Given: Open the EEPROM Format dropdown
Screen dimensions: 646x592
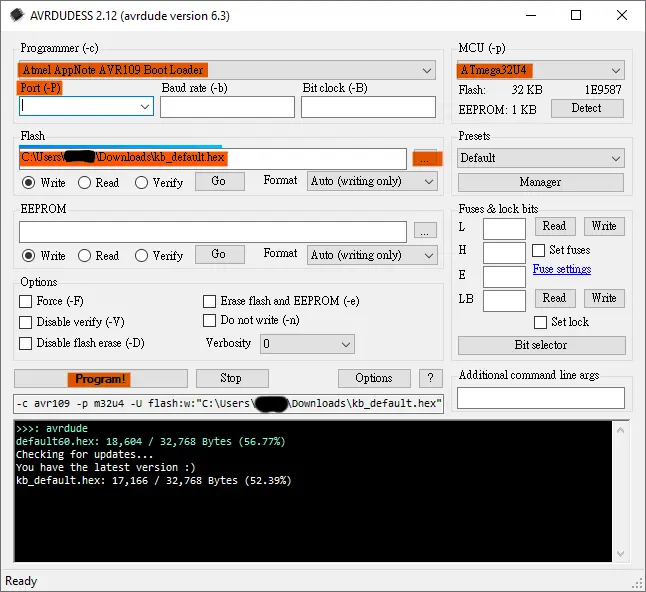Looking at the screenshot, I should tap(372, 255).
